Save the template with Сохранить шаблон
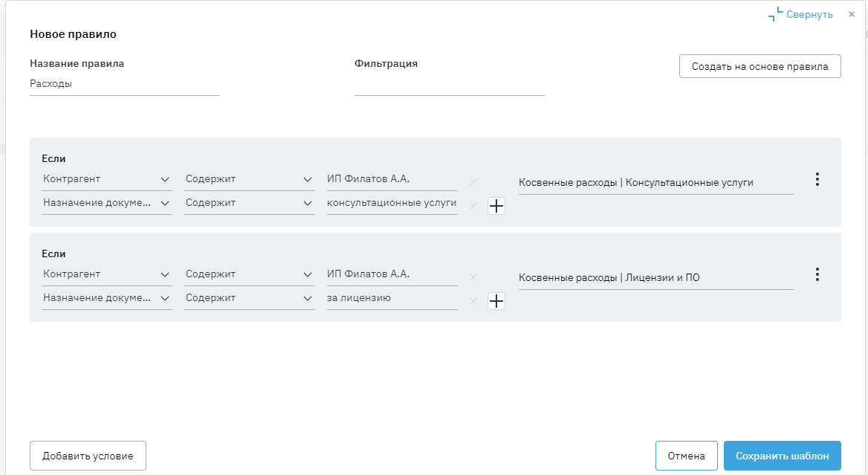Viewport: 868px width, 475px height. (x=782, y=456)
